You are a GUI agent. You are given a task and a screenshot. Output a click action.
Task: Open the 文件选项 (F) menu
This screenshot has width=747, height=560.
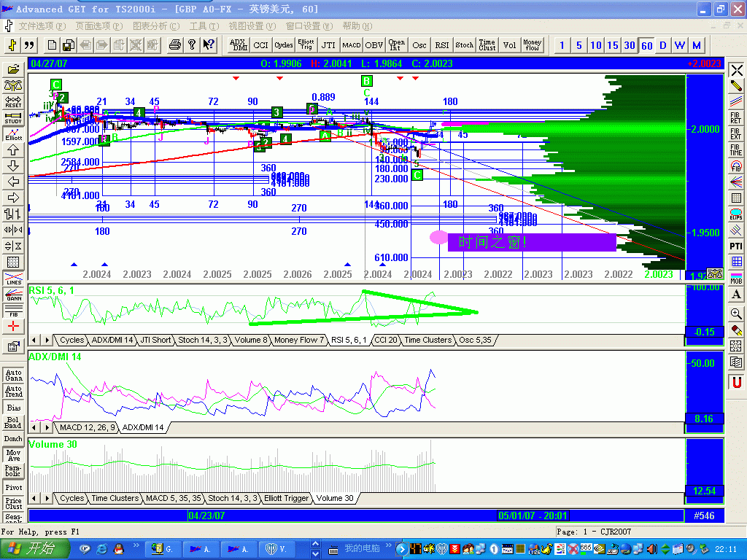click(42, 26)
